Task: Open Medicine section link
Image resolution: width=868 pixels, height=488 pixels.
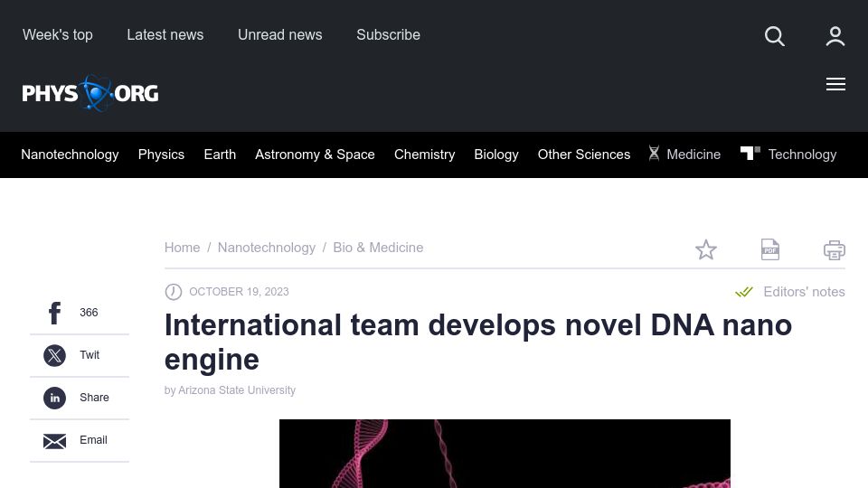Action: click(x=693, y=155)
